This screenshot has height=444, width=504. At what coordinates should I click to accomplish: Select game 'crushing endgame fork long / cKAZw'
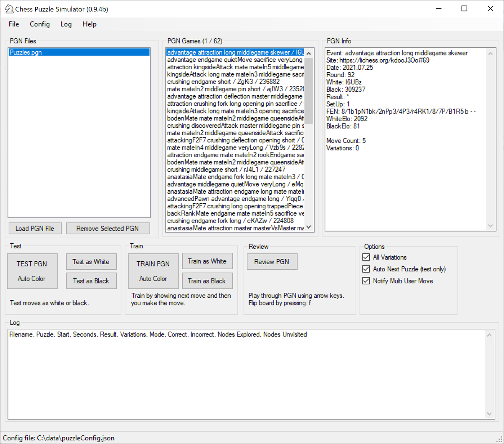pos(235,221)
